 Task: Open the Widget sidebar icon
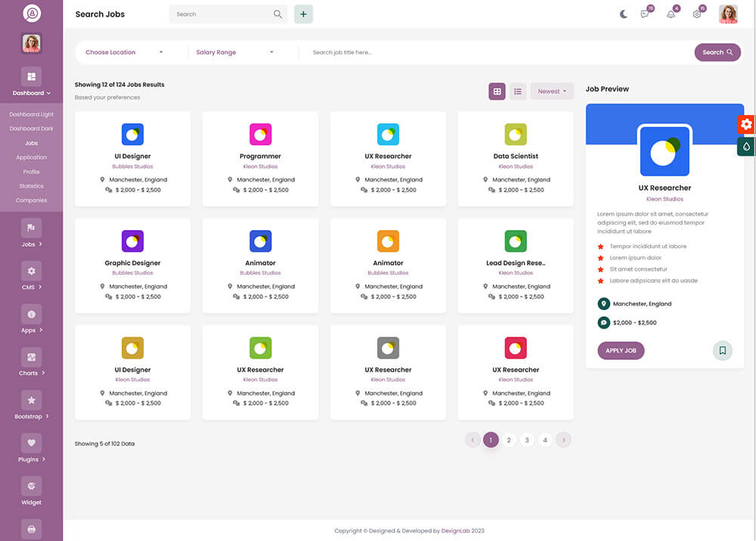pyautogui.click(x=31, y=487)
